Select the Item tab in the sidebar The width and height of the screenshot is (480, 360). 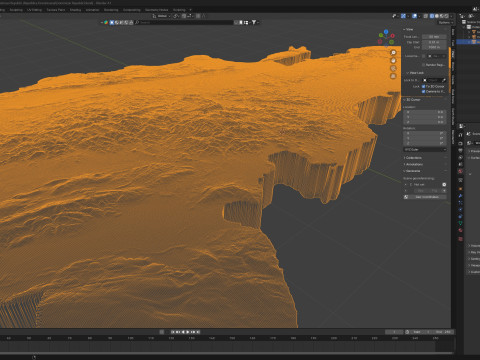[453, 32]
